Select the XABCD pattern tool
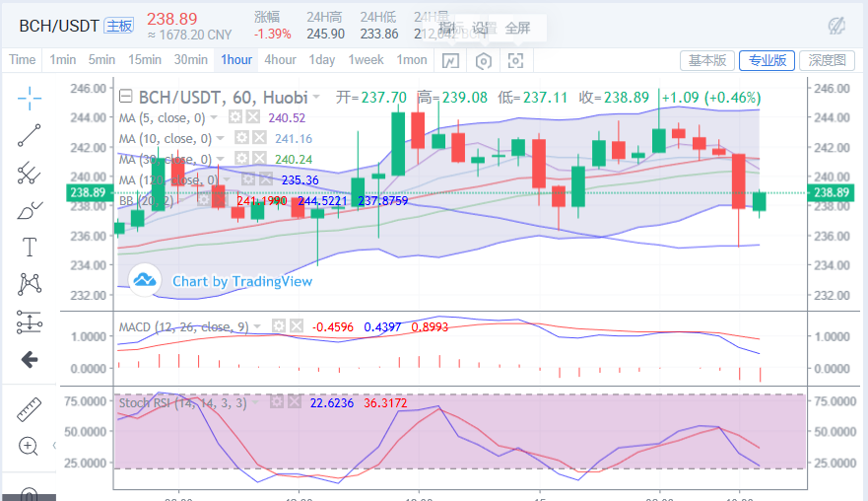Image resolution: width=868 pixels, height=501 pixels. [30, 284]
